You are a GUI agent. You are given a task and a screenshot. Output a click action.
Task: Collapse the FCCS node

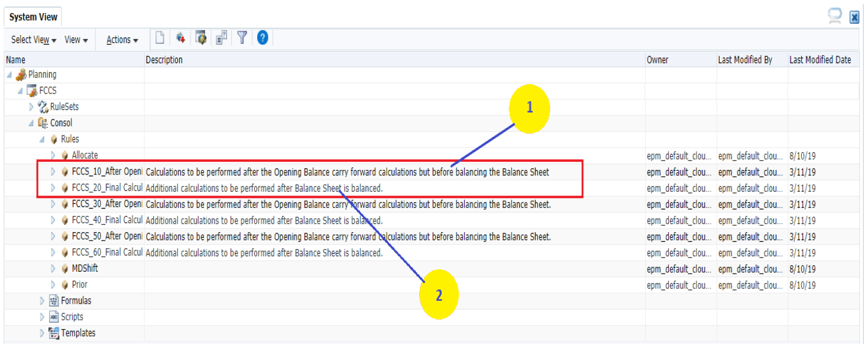tap(21, 91)
